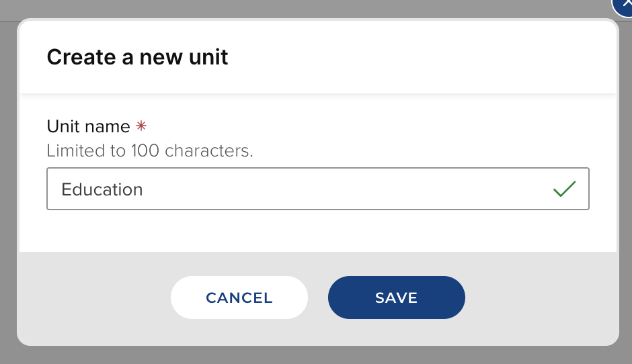632x364 pixels.
Task: Click blank white area below the input
Action: click(x=317, y=232)
